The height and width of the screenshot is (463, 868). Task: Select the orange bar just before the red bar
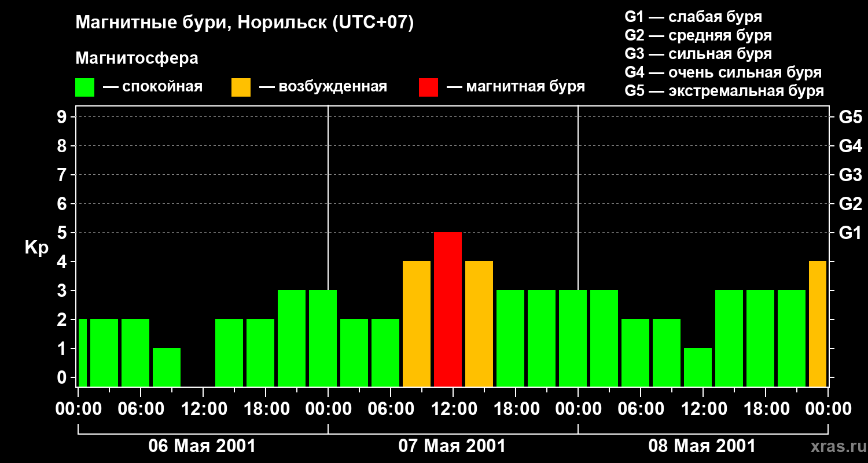pos(417,324)
